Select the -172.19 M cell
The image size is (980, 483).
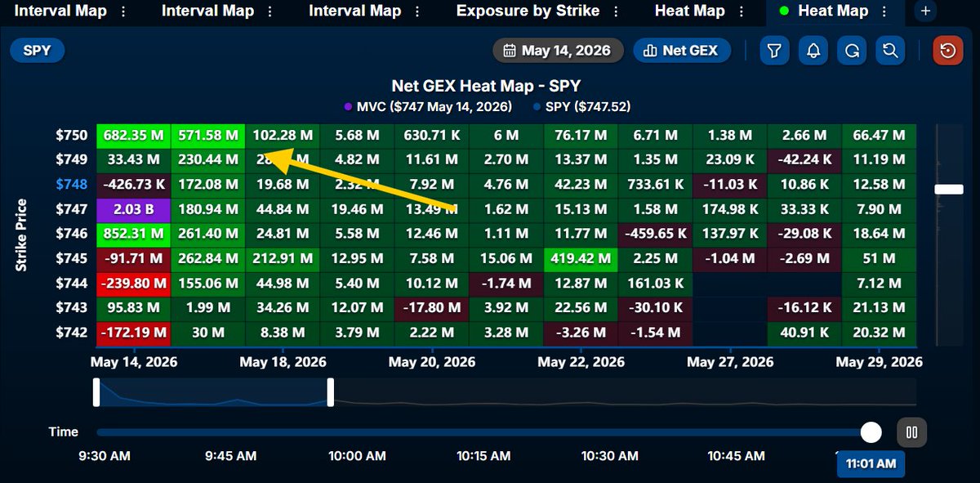133,333
